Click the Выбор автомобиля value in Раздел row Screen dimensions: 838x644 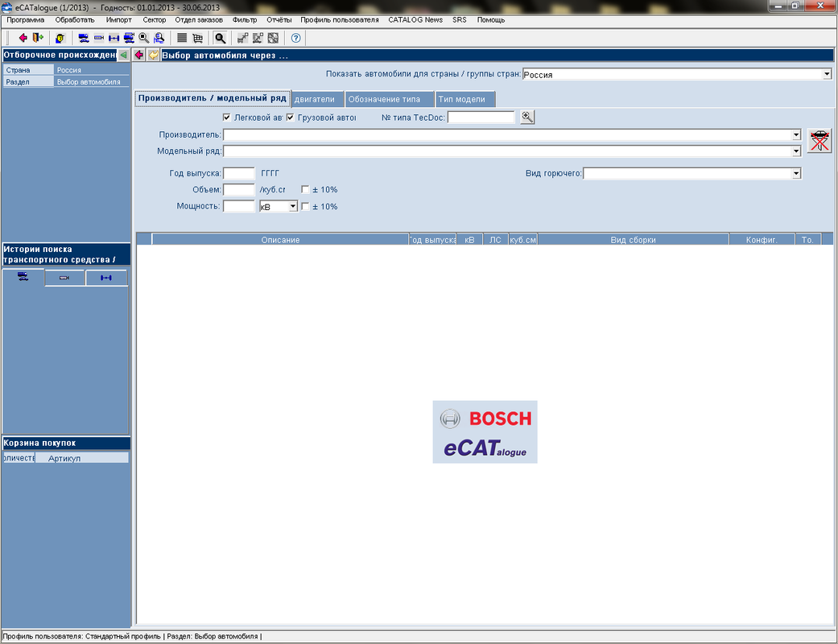coord(92,82)
